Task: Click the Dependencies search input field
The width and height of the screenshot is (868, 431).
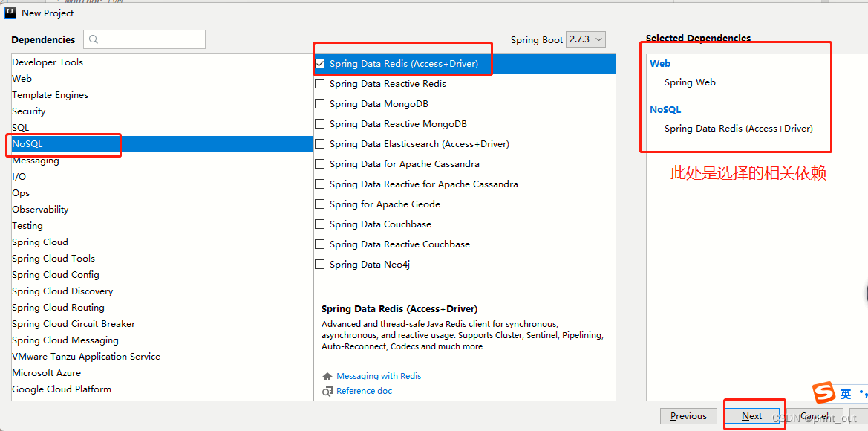Action: [x=145, y=39]
